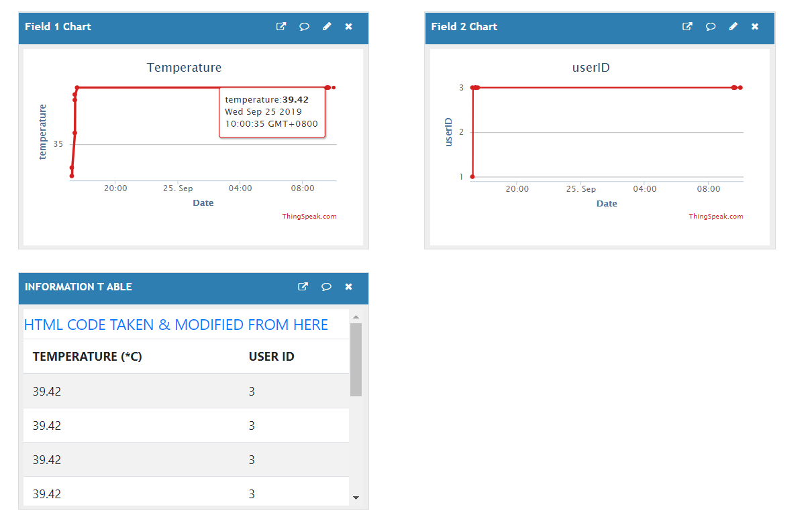
Task: Edit Field 1 Chart with the pencil icon
Action: (327, 26)
